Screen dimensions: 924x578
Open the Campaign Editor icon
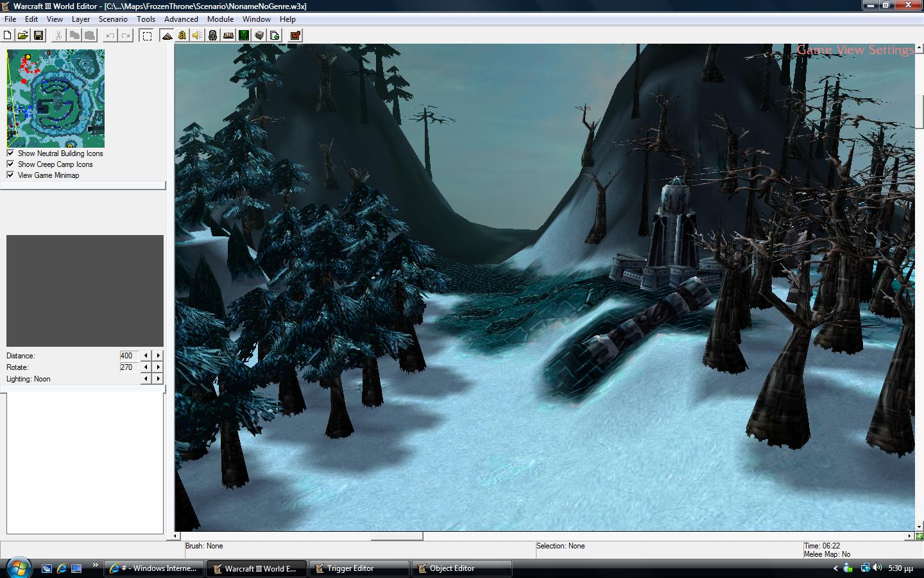(x=228, y=35)
